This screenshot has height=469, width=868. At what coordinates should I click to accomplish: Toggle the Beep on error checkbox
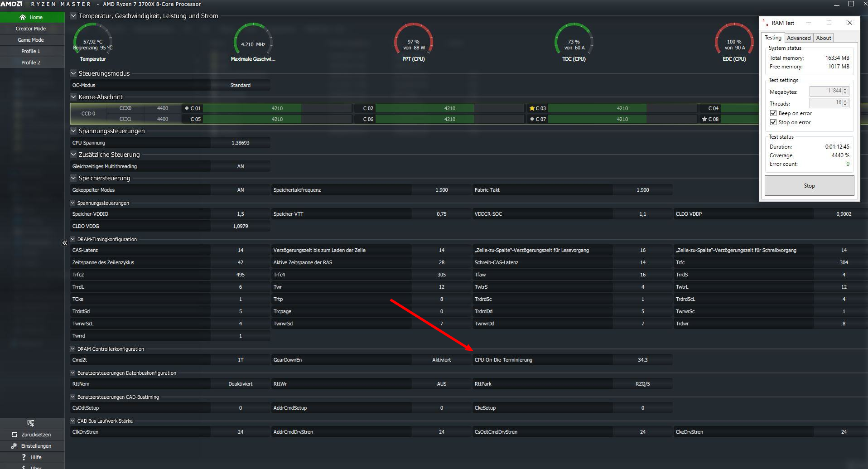pos(773,113)
